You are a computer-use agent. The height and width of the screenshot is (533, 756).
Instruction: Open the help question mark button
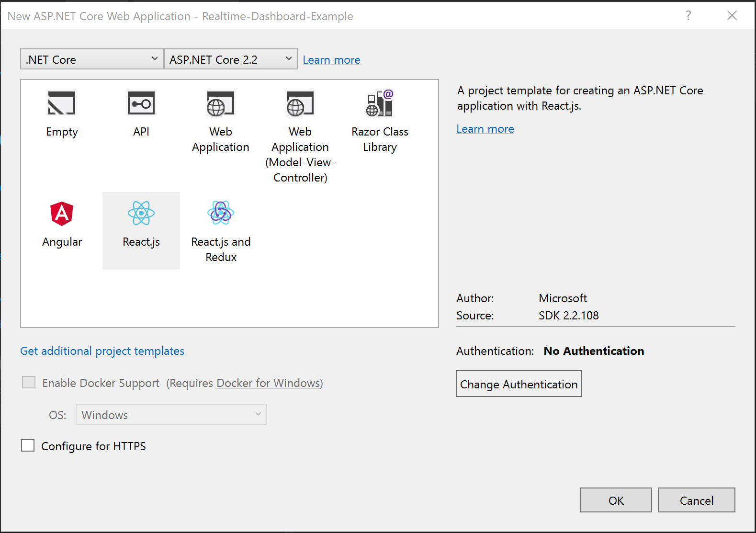[x=688, y=15]
